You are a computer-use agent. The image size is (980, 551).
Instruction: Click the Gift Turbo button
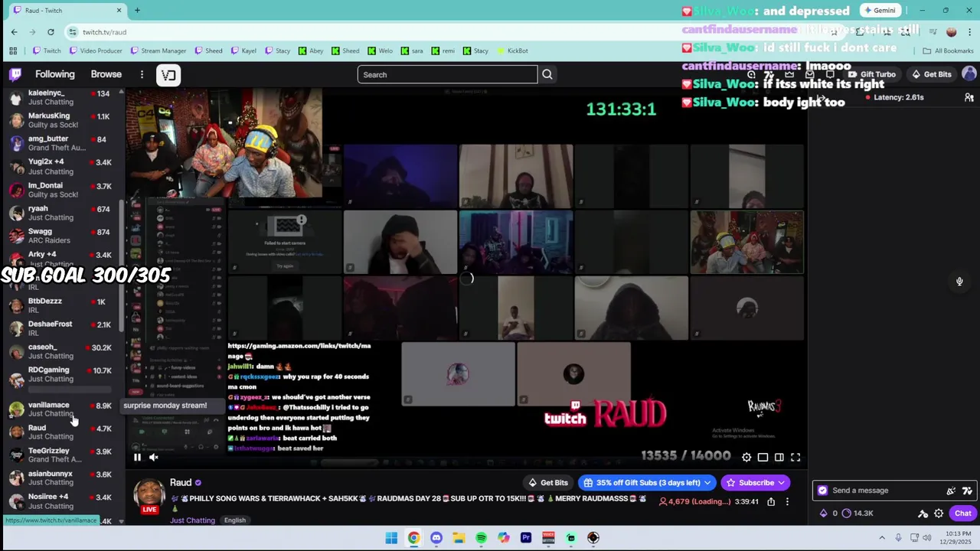coord(871,74)
